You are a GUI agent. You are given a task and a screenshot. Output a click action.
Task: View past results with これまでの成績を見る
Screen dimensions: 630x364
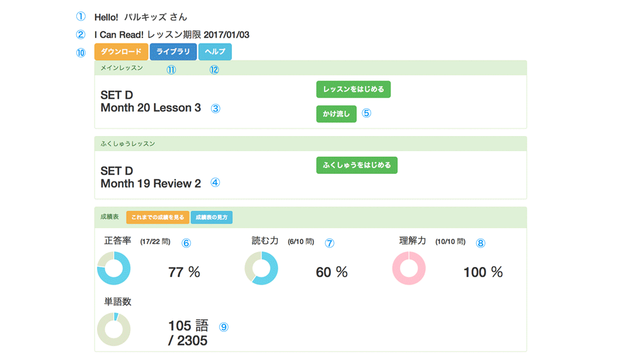coord(157,217)
